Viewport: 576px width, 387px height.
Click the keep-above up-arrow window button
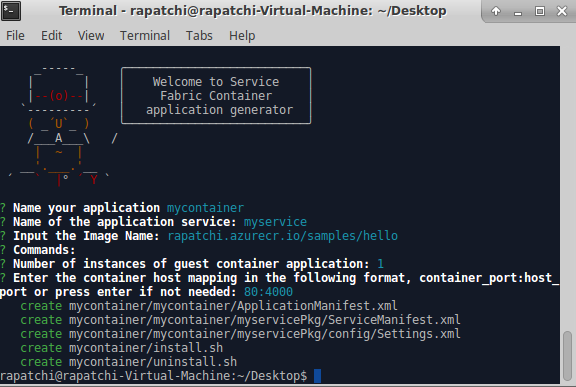pyautogui.click(x=496, y=11)
